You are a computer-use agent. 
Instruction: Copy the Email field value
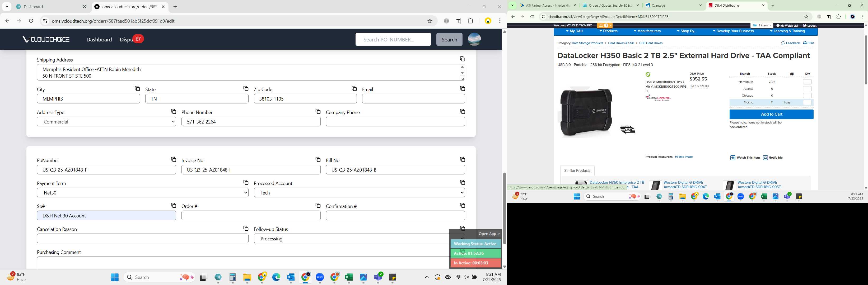click(x=462, y=88)
